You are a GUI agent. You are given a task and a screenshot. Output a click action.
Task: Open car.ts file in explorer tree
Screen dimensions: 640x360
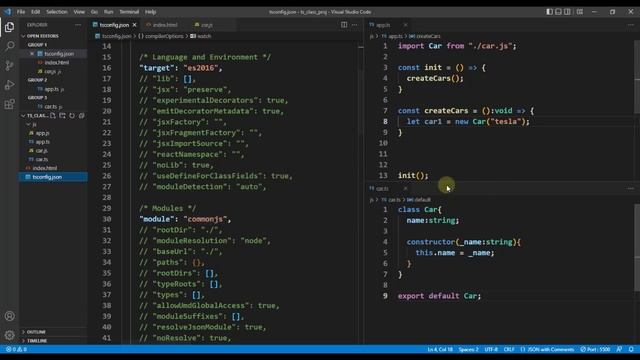coord(41,159)
